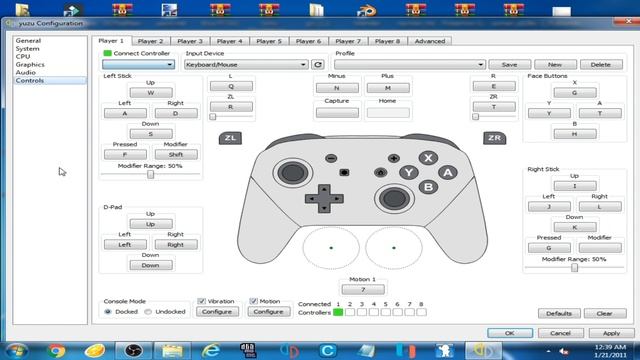640x360 pixels.
Task: Toggle connected controller box 2
Action: [350, 312]
